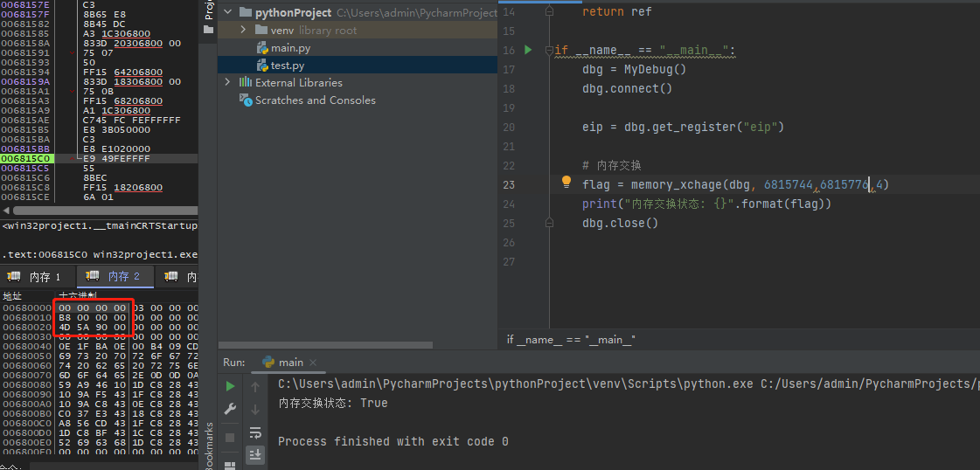Image resolution: width=980 pixels, height=470 pixels.
Task: Expand the venv library root folder
Action: [x=244, y=30]
